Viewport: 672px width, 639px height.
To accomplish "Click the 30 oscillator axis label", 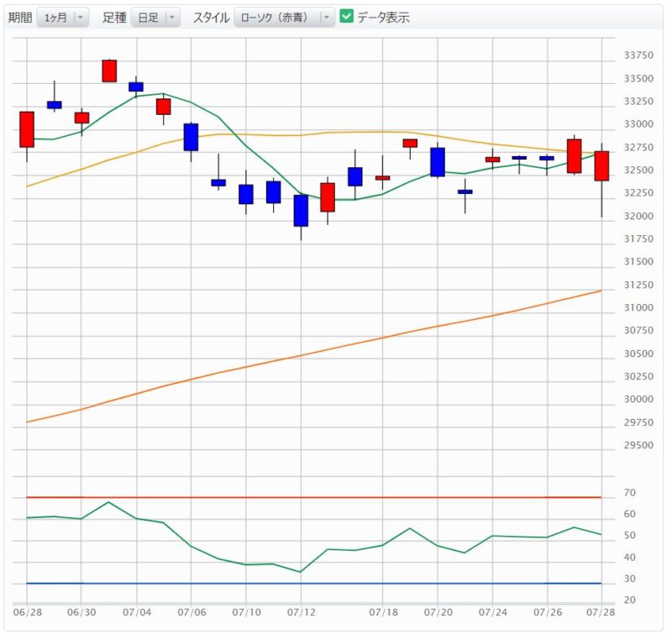I will coord(629,579).
